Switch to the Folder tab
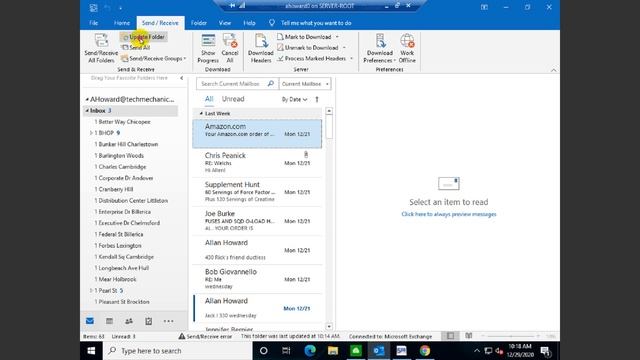The width and height of the screenshot is (640, 360). tap(199, 23)
